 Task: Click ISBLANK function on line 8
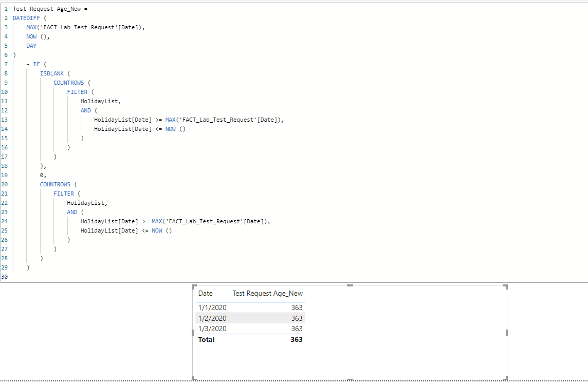pyautogui.click(x=52, y=73)
